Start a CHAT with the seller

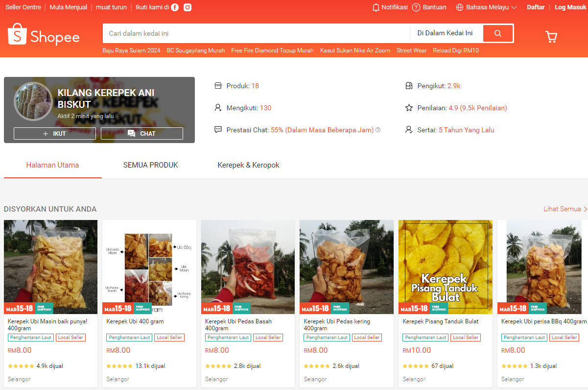point(142,134)
